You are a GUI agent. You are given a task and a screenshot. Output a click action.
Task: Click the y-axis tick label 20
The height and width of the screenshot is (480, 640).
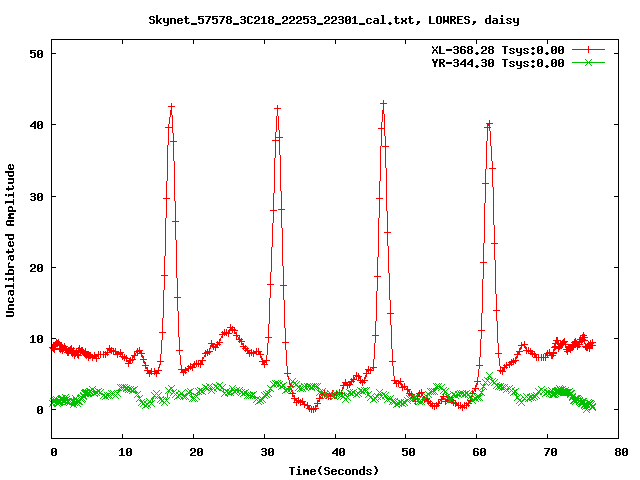point(36,268)
